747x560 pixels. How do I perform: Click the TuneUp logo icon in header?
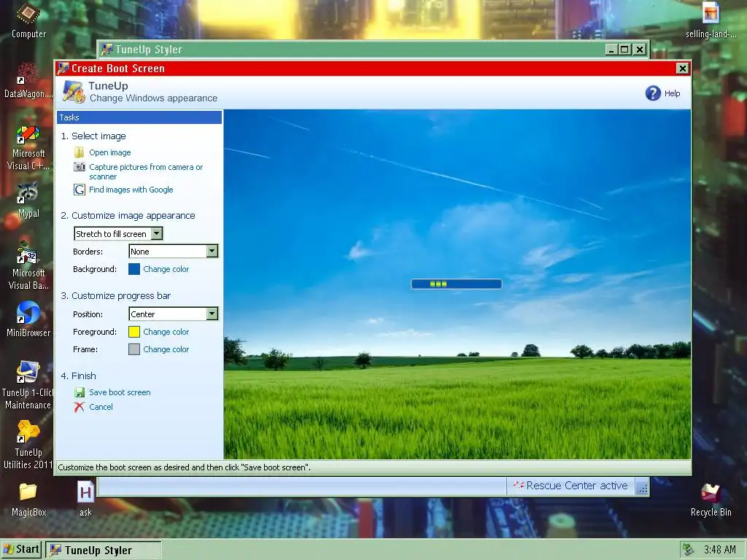[x=74, y=91]
